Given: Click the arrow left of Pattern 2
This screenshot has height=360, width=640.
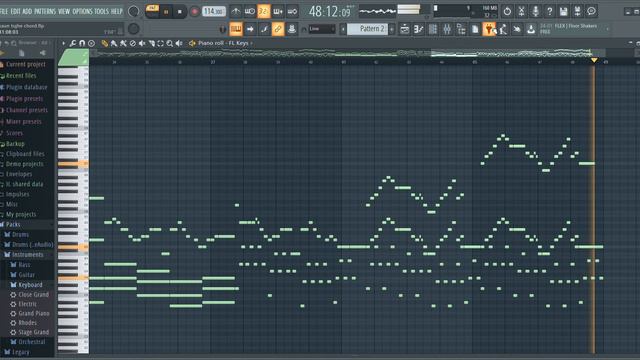Looking at the screenshot, I should point(343,29).
